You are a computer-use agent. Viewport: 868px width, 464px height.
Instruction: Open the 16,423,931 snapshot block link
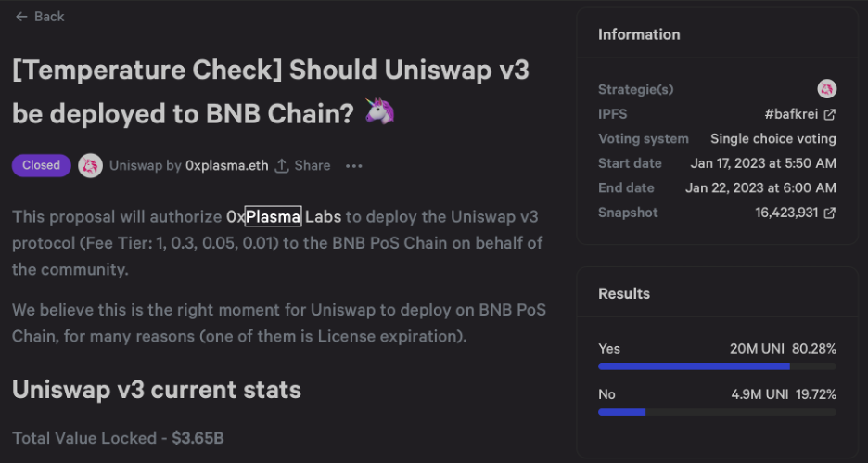(x=787, y=213)
